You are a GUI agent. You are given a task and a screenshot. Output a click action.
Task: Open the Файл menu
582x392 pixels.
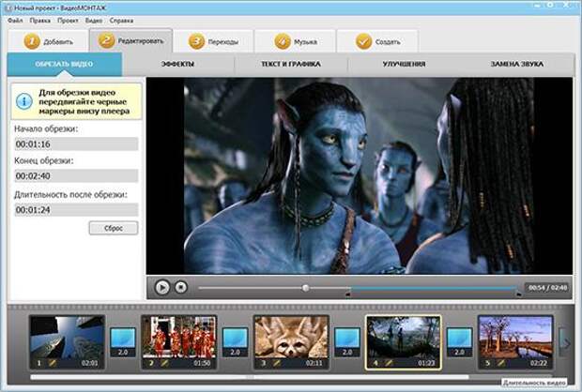click(x=15, y=21)
